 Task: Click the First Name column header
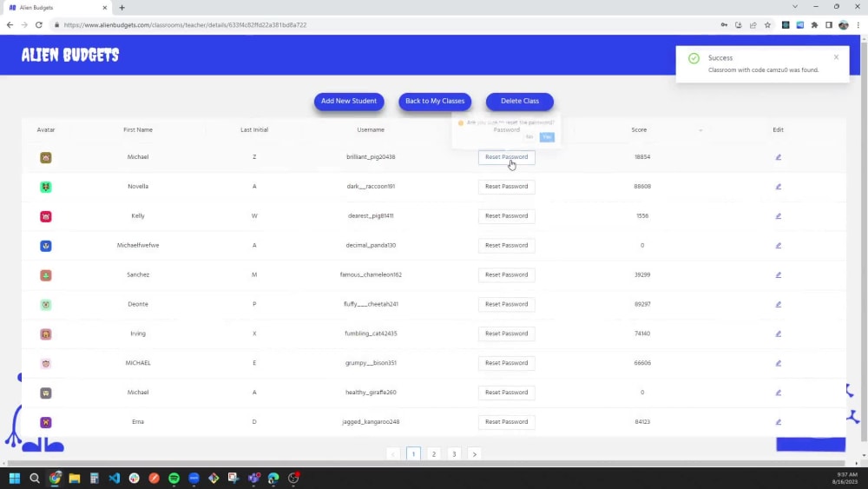click(x=138, y=129)
